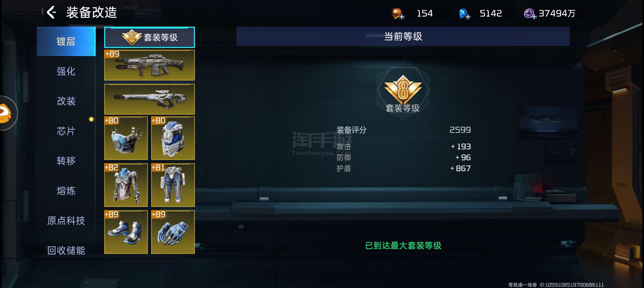Switch to the 改装 tab
This screenshot has height=288, width=644.
click(66, 101)
